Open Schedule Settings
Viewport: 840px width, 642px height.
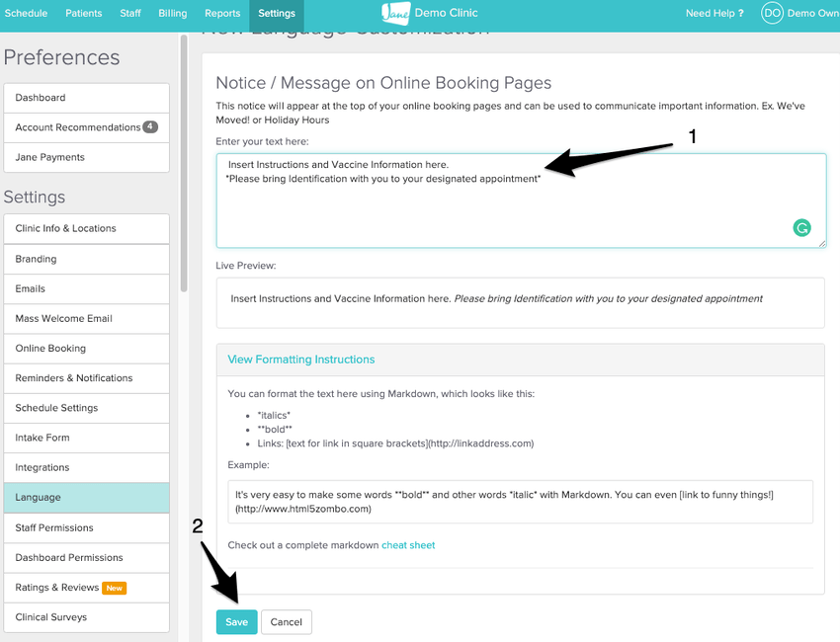(86, 408)
